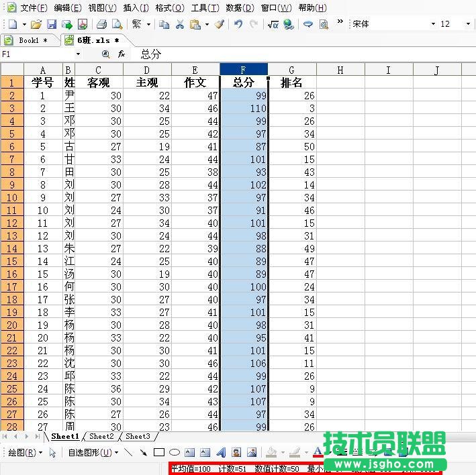This screenshot has width=476, height=475.
Task: Open the 数据 (Data) menu
Action: tap(239, 8)
